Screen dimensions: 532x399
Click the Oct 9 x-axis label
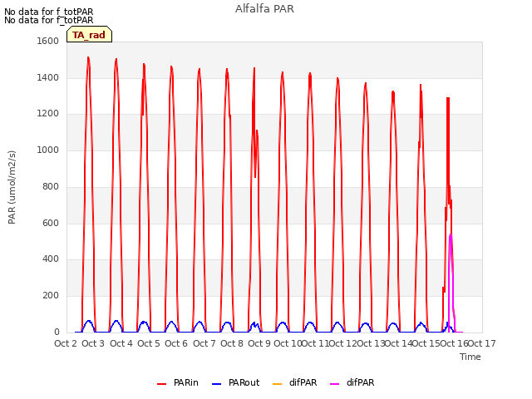click(259, 343)
